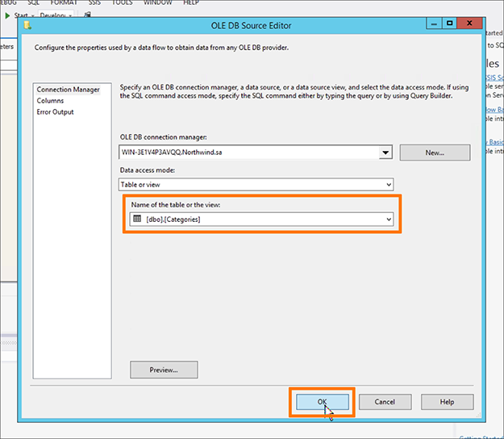Minimize the OLE DB Source Editor dialog
504x439 pixels.
point(434,23)
